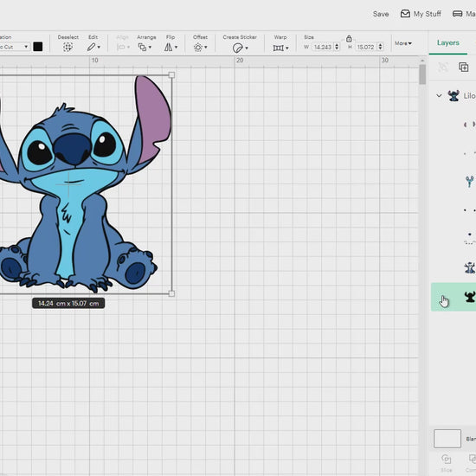Select the Lilo group thumbnail
The width and height of the screenshot is (476, 476).
point(453,95)
